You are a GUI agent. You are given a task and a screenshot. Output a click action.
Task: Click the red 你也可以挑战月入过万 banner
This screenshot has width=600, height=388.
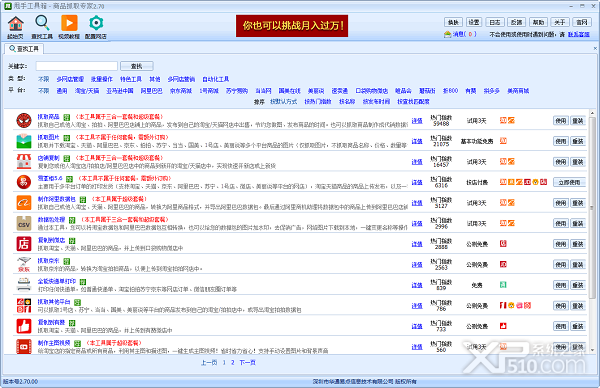pos(292,26)
